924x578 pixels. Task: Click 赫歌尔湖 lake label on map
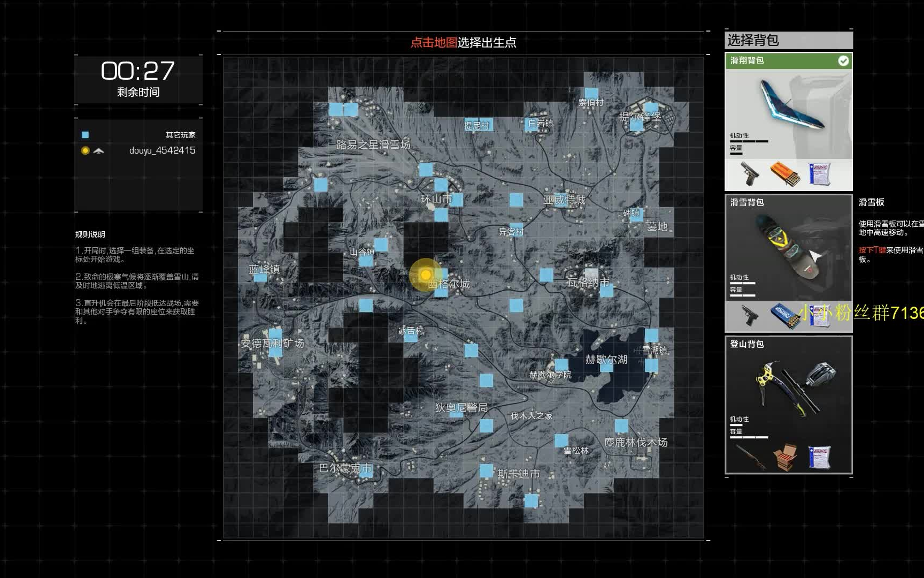pyautogui.click(x=606, y=360)
